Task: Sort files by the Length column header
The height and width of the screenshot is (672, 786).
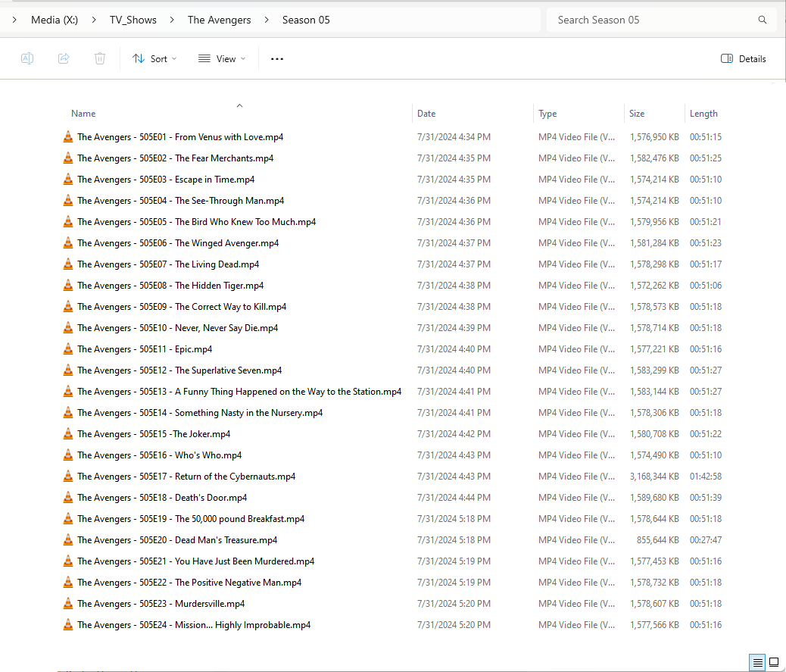Action: [x=703, y=113]
